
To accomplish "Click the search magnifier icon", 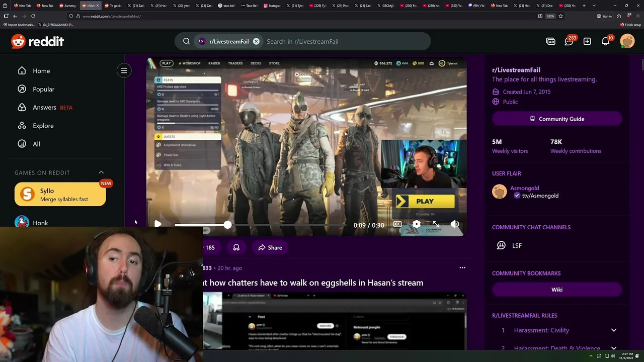I will [186, 41].
